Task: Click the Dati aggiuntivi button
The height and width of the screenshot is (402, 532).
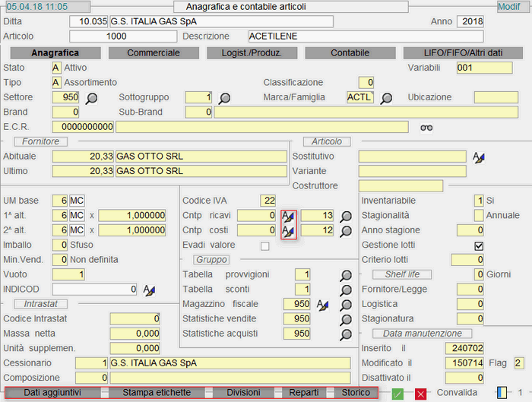Action: point(52,392)
